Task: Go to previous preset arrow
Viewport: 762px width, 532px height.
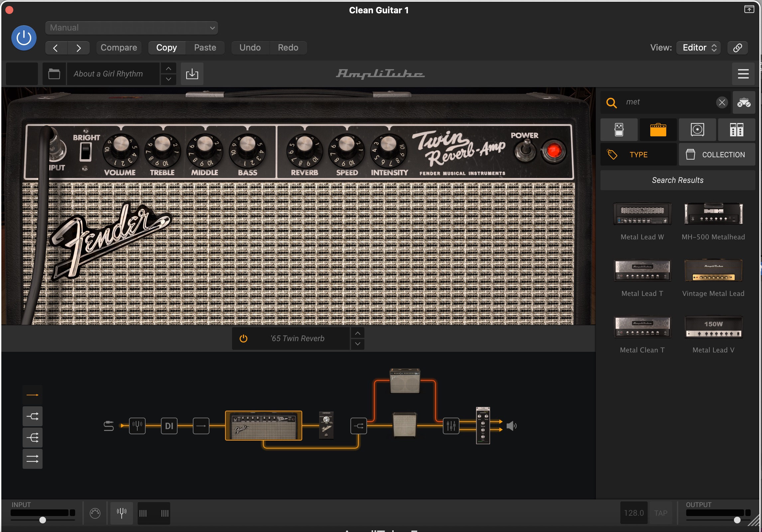Action: 56,48
